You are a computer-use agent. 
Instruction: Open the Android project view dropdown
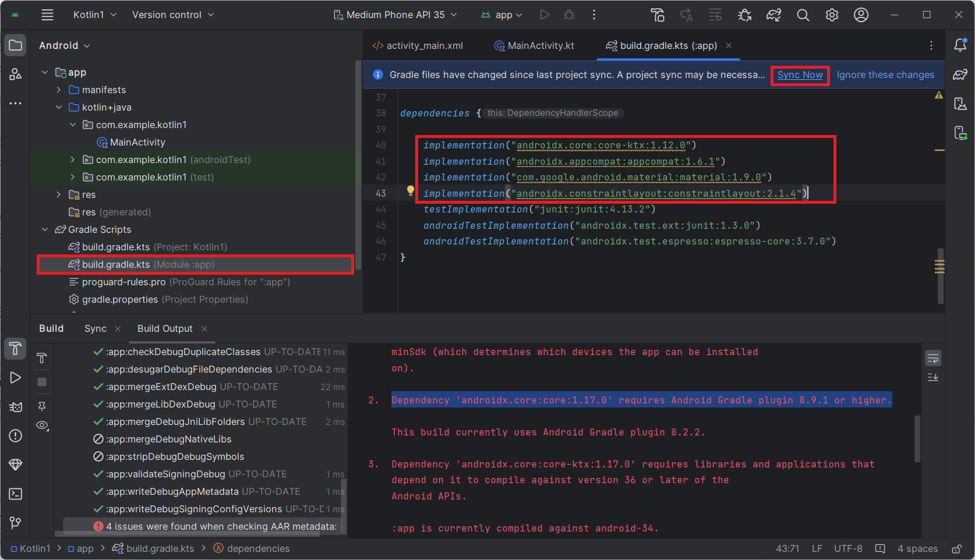pyautogui.click(x=65, y=45)
